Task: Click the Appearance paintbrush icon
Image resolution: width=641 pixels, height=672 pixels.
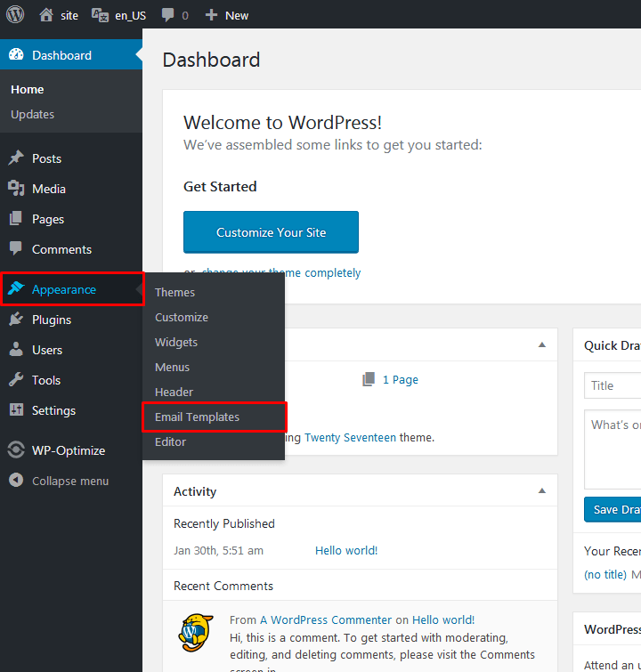Action: (16, 288)
